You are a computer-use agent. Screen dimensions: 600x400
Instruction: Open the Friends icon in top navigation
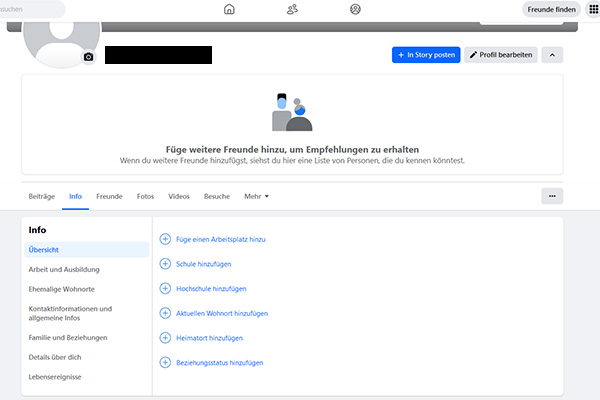click(x=292, y=9)
